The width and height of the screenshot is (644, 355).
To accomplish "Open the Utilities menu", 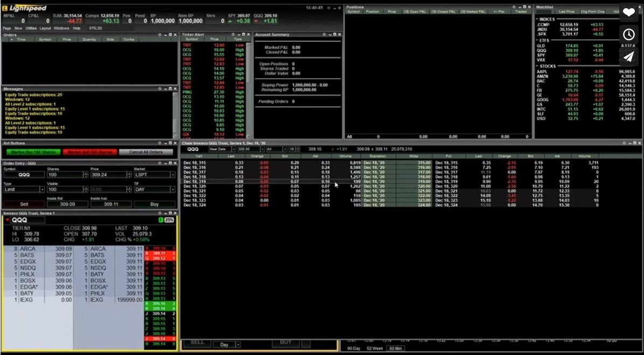I will point(31,29).
